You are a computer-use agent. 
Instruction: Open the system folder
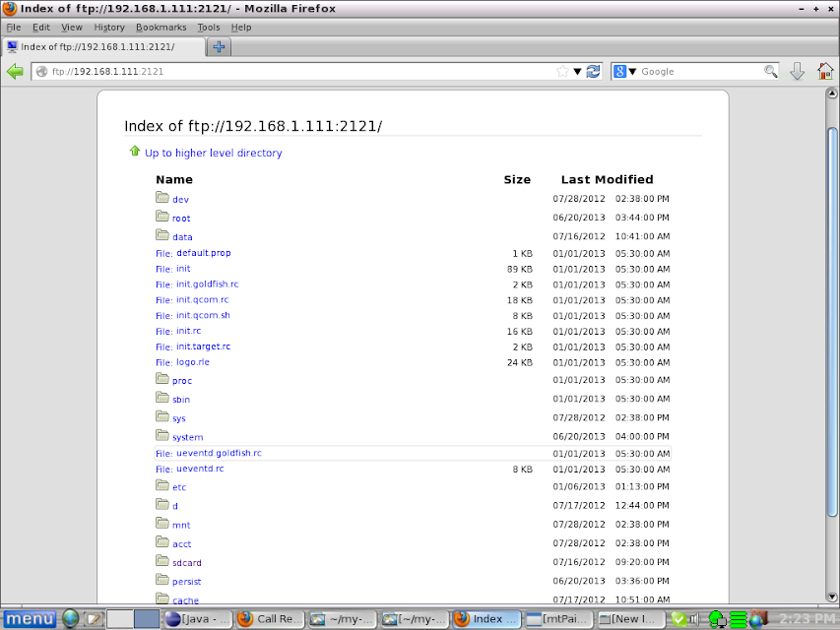point(187,437)
